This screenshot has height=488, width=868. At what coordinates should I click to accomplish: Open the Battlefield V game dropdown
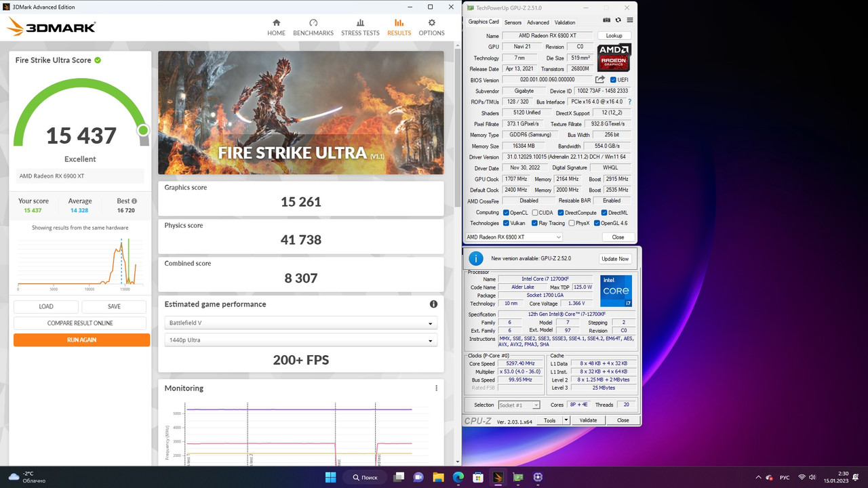[300, 323]
